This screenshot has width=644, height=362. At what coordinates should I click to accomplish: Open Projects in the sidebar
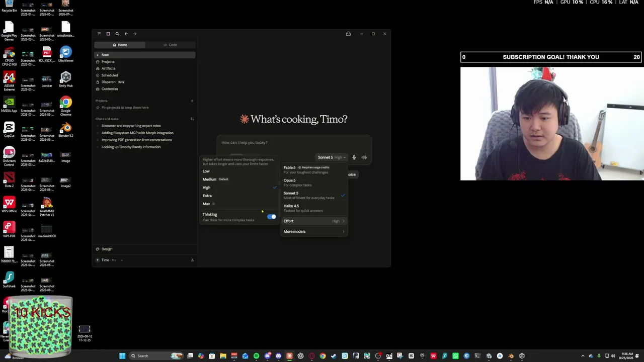click(x=145, y=62)
